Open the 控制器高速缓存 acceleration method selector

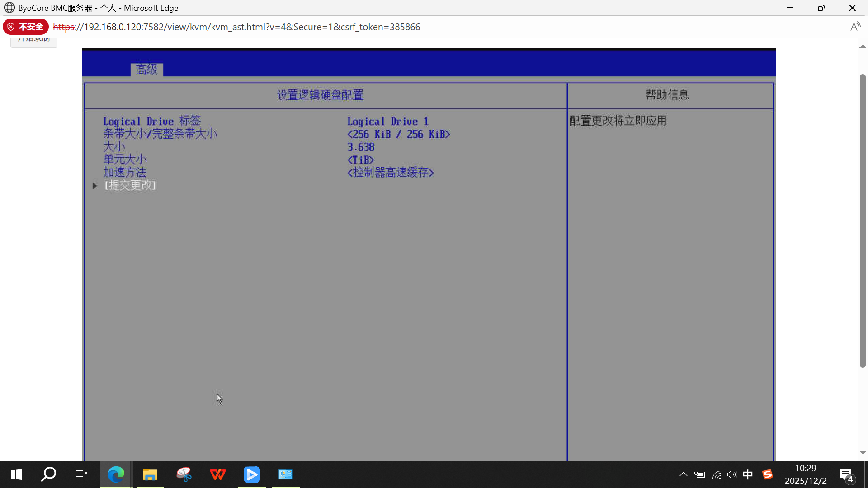(390, 173)
